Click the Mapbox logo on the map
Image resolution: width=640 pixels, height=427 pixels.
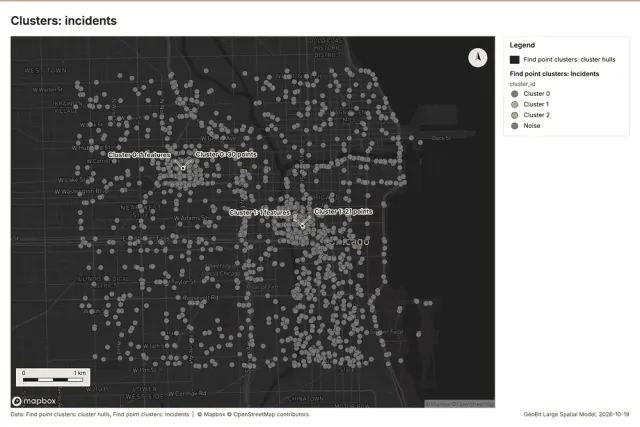34,401
